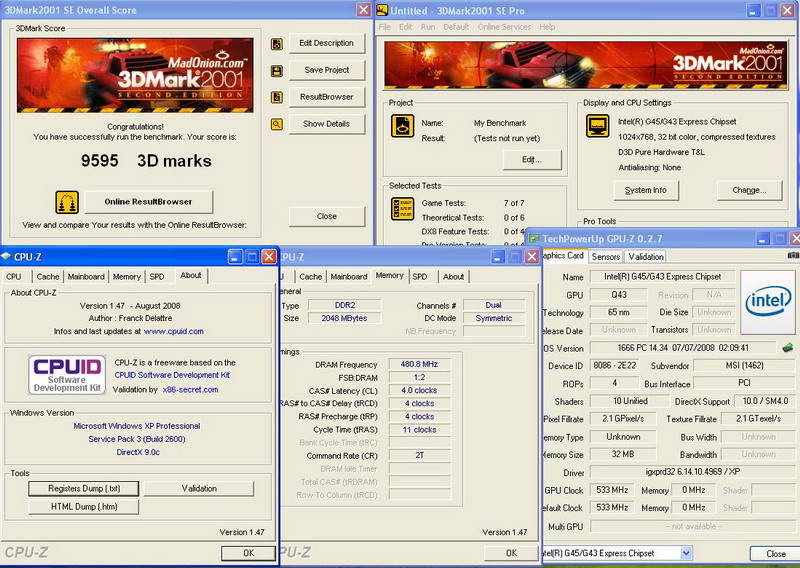Click the monitor icon in Display settings

point(597,126)
